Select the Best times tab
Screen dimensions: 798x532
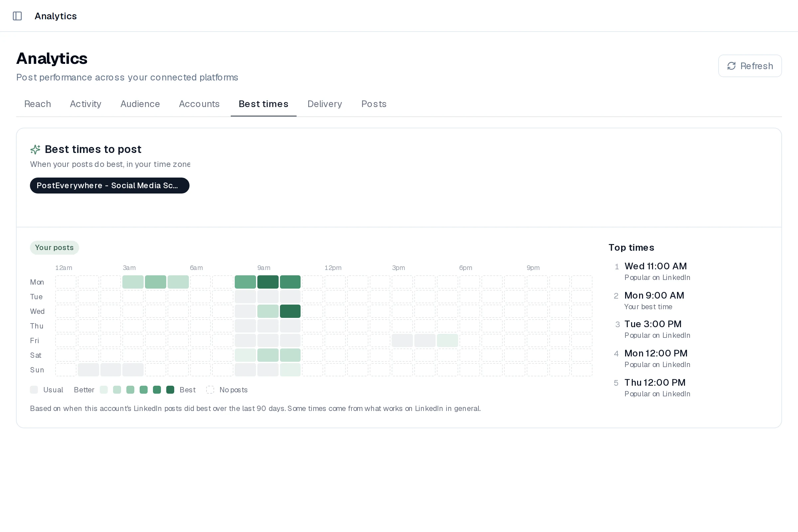264,104
